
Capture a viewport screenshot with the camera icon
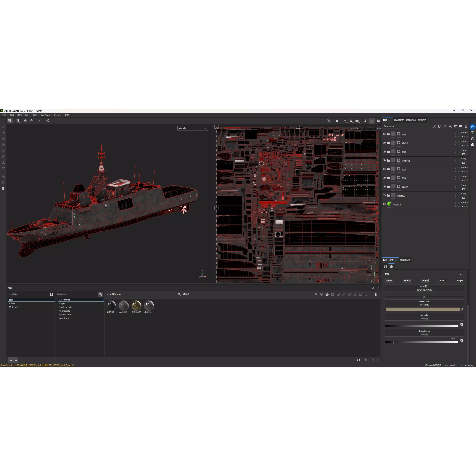(x=379, y=121)
